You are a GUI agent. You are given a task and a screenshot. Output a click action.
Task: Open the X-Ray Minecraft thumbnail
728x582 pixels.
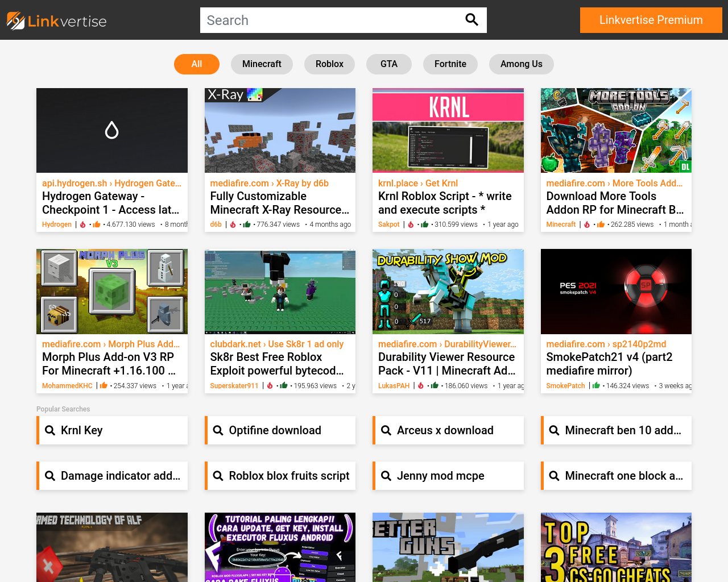pos(280,130)
